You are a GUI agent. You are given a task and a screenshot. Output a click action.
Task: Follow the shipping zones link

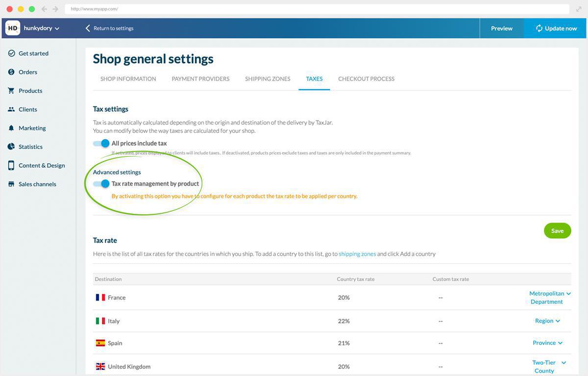click(357, 254)
